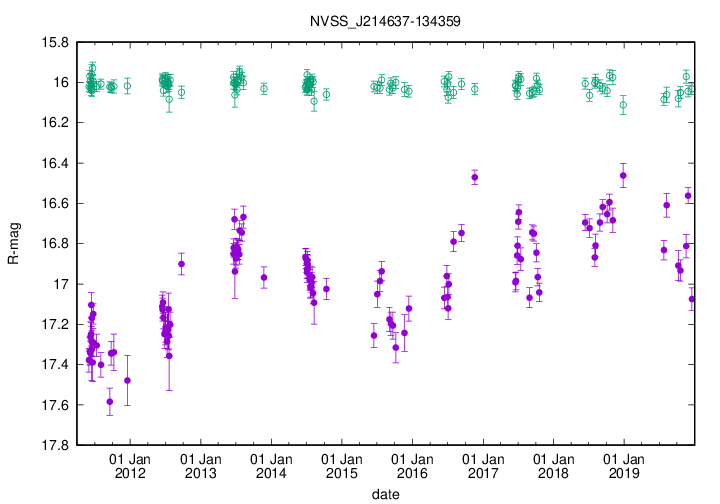Select the 01 Jan 2014 date tick label

click(270, 465)
